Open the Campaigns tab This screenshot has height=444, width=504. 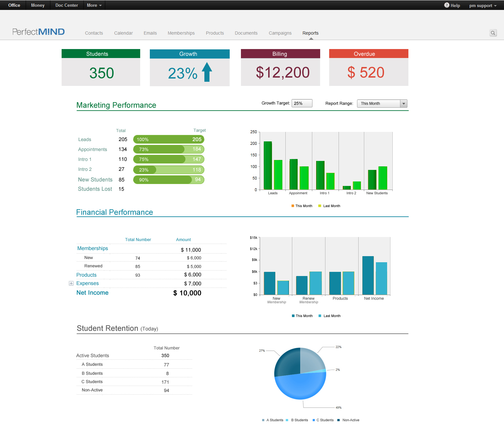[x=280, y=33]
